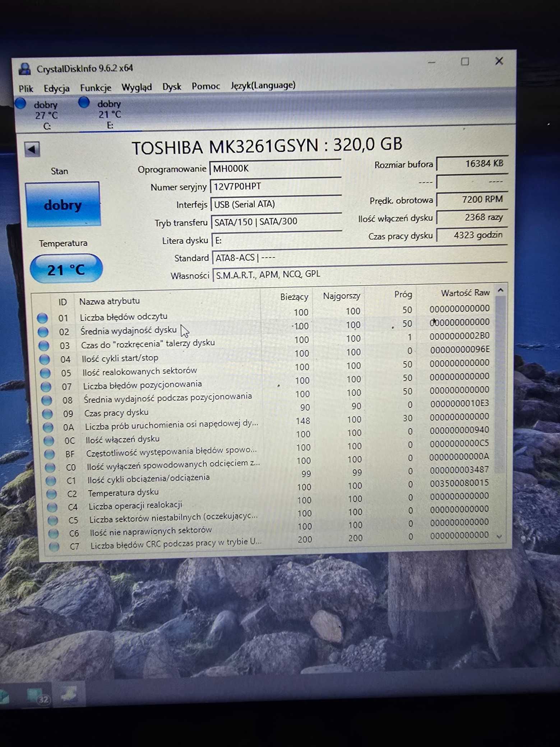The height and width of the screenshot is (747, 560).
Task: Click the Najgorszy column header
Action: pos(341,296)
